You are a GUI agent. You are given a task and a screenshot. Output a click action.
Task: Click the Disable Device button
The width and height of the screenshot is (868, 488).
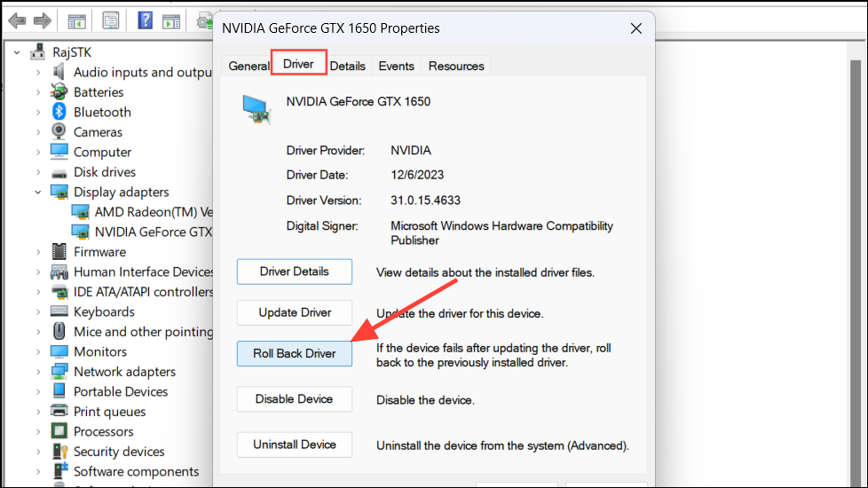295,399
